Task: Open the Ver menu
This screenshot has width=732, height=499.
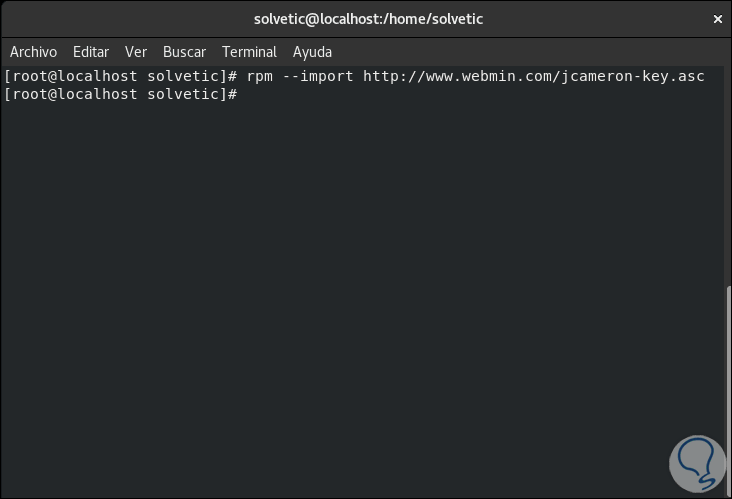Action: [136, 52]
